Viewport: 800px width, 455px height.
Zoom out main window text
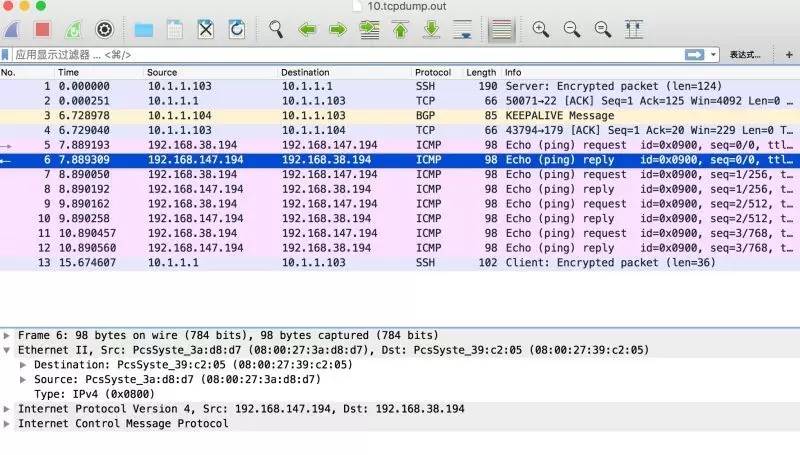point(571,30)
